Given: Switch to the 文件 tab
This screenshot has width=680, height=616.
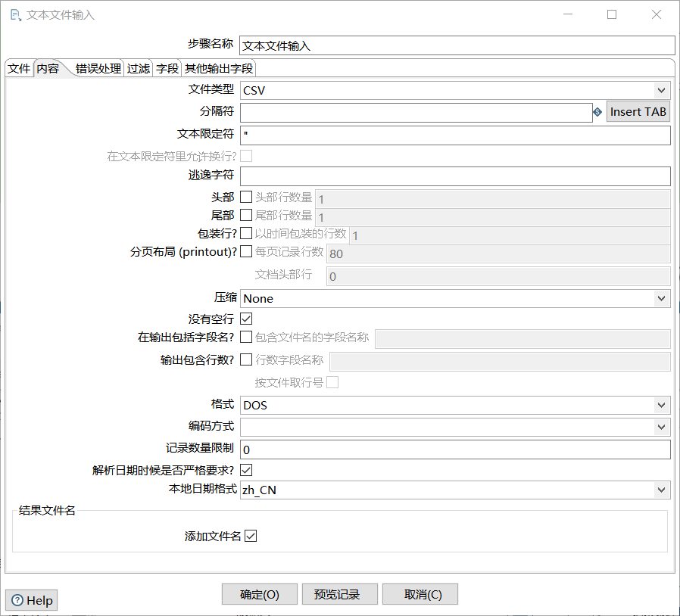Looking at the screenshot, I should [19, 69].
